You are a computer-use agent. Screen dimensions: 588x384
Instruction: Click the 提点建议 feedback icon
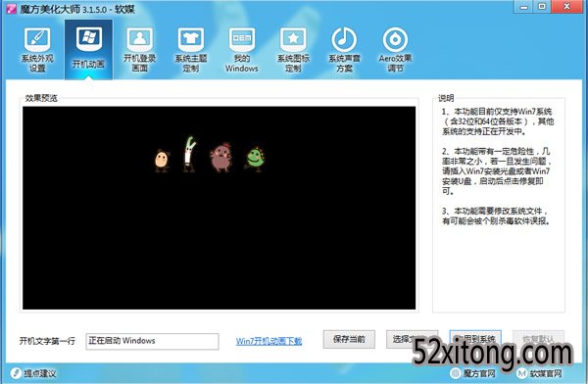click(x=16, y=373)
